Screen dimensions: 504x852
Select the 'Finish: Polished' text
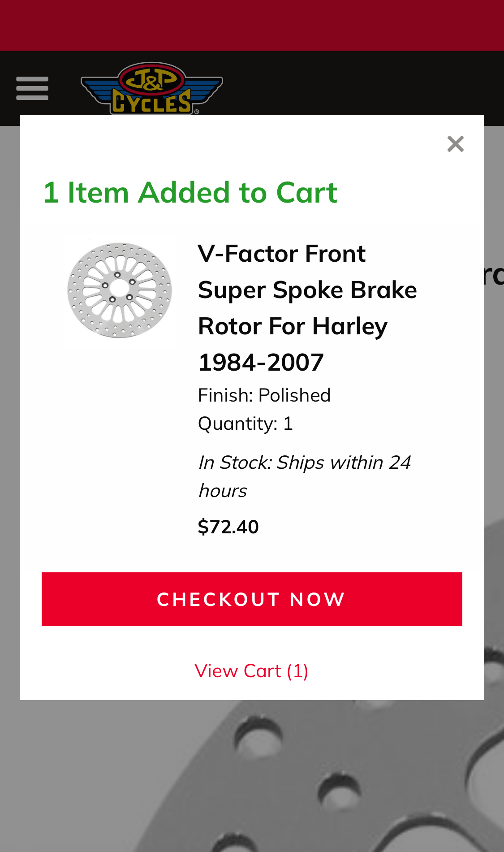(264, 395)
